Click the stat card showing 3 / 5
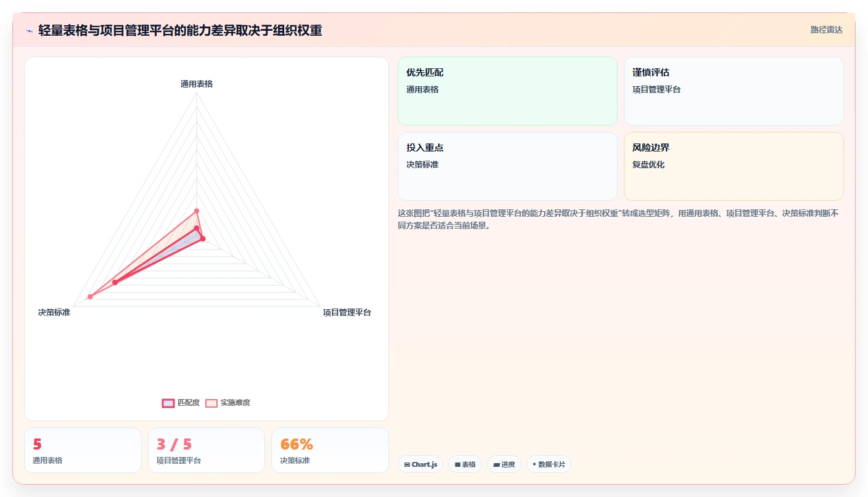Viewport: 868px width, 497px height. 207,450
